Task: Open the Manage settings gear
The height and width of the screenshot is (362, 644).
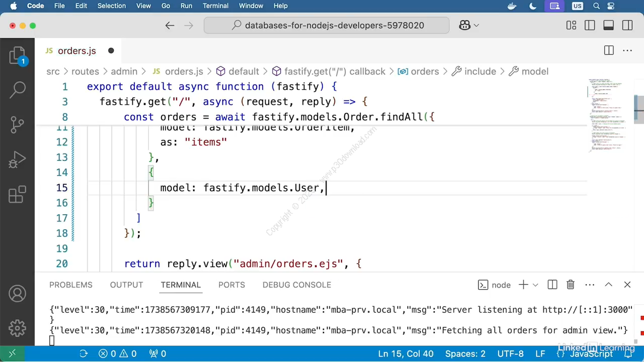Action: click(17, 328)
